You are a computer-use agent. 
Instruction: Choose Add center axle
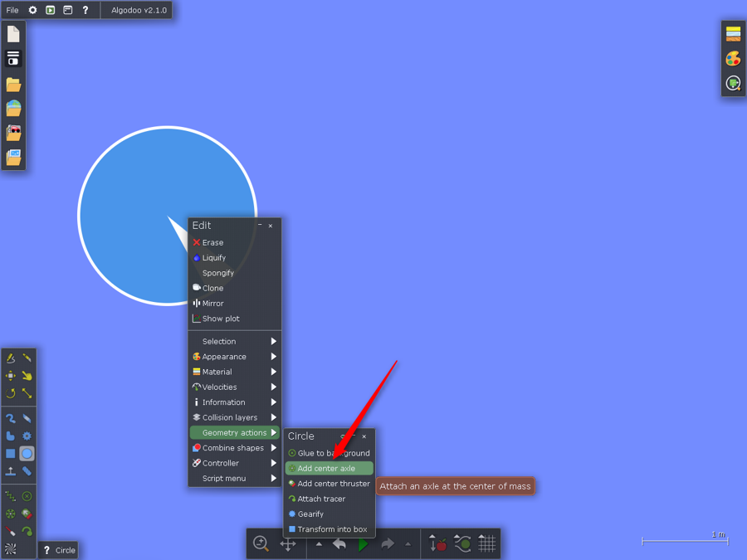point(326,469)
